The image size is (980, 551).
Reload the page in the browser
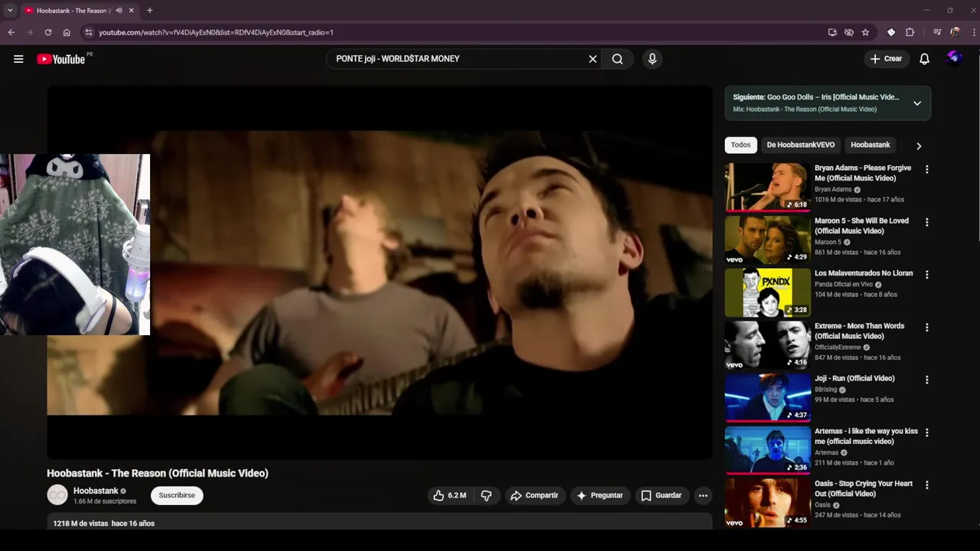pos(48,32)
